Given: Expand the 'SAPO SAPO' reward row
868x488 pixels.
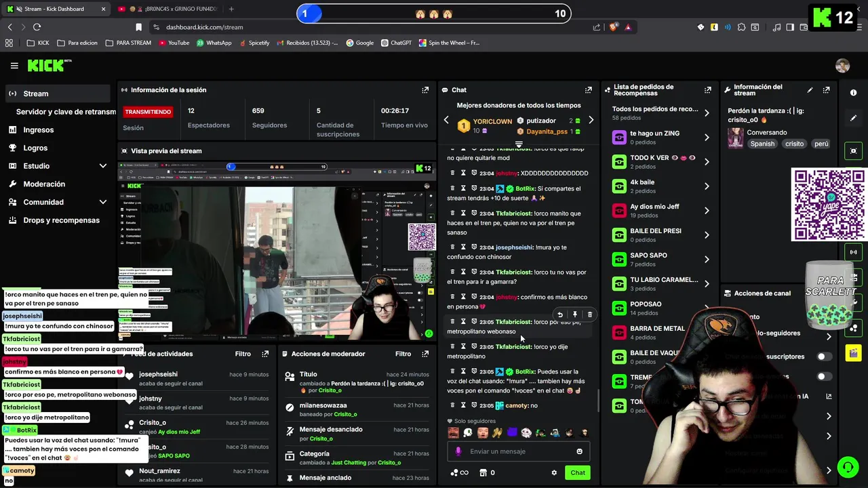Looking at the screenshot, I should 707,260.
